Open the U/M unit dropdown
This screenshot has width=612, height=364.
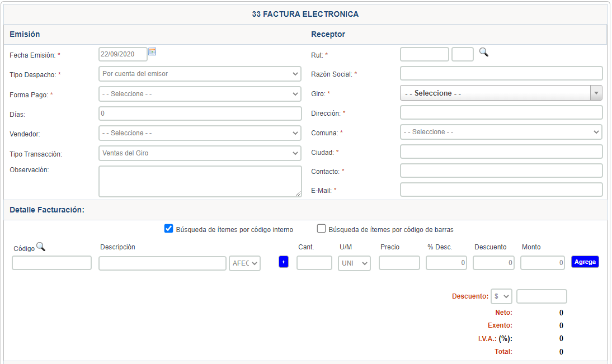click(x=354, y=263)
